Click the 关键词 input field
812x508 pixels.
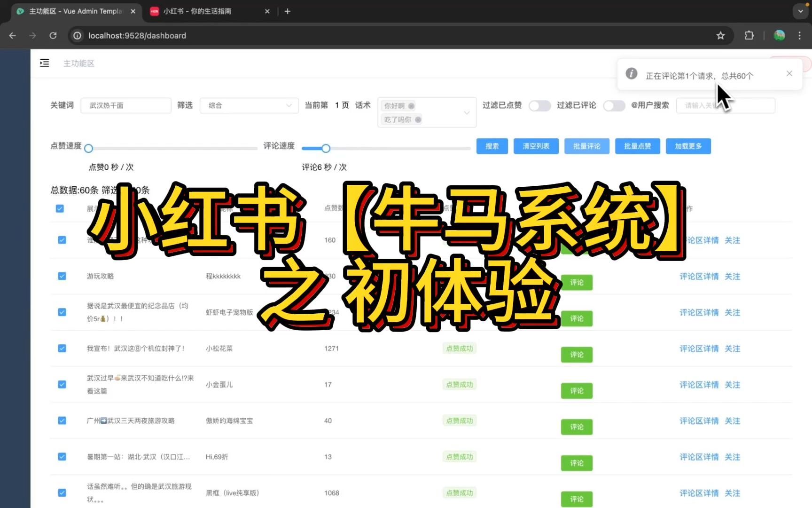point(126,105)
